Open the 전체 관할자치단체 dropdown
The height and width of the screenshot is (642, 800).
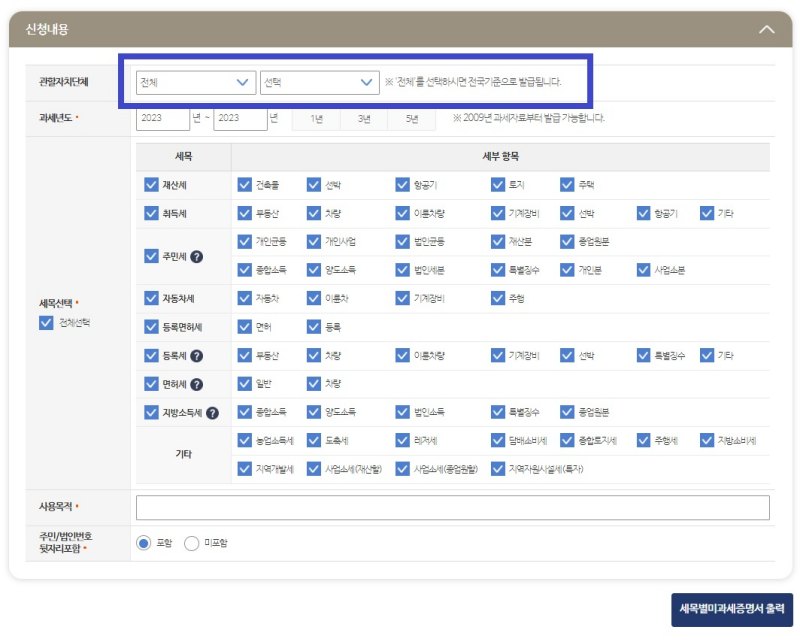(x=195, y=82)
